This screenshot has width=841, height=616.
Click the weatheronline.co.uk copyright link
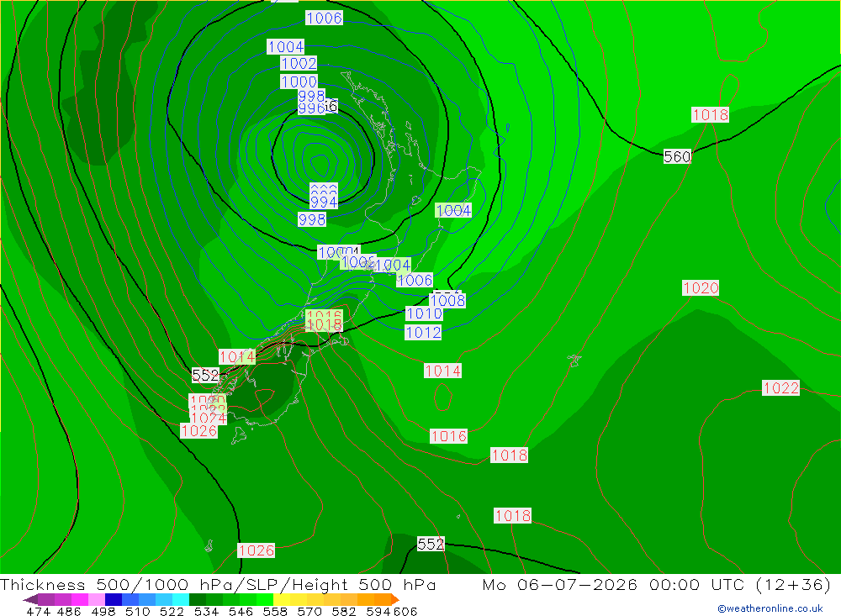click(x=770, y=608)
